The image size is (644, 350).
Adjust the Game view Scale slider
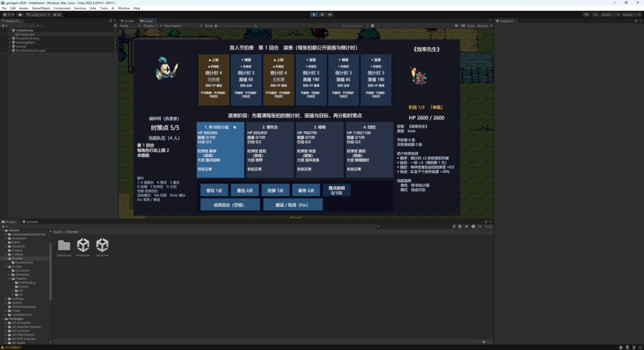[x=235, y=26]
